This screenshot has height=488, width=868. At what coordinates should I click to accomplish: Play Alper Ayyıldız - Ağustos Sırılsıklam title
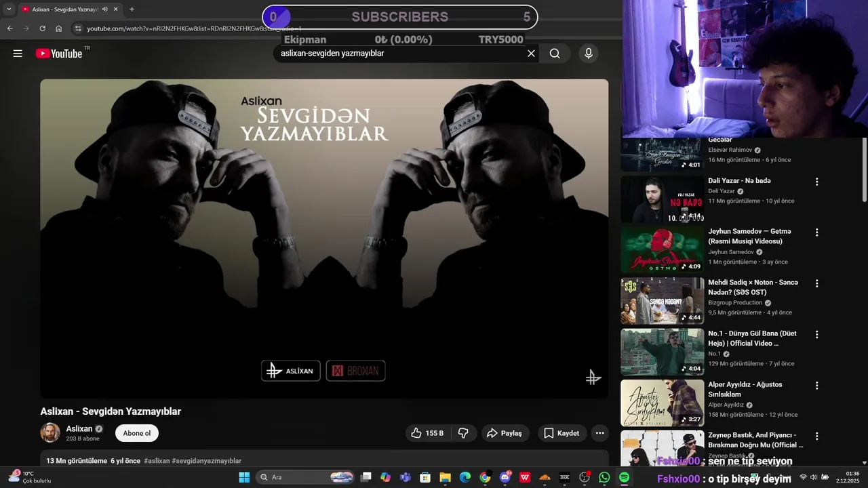tap(745, 389)
